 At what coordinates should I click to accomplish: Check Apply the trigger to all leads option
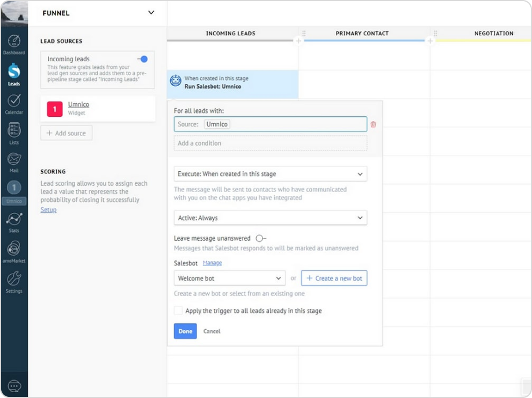[178, 311]
